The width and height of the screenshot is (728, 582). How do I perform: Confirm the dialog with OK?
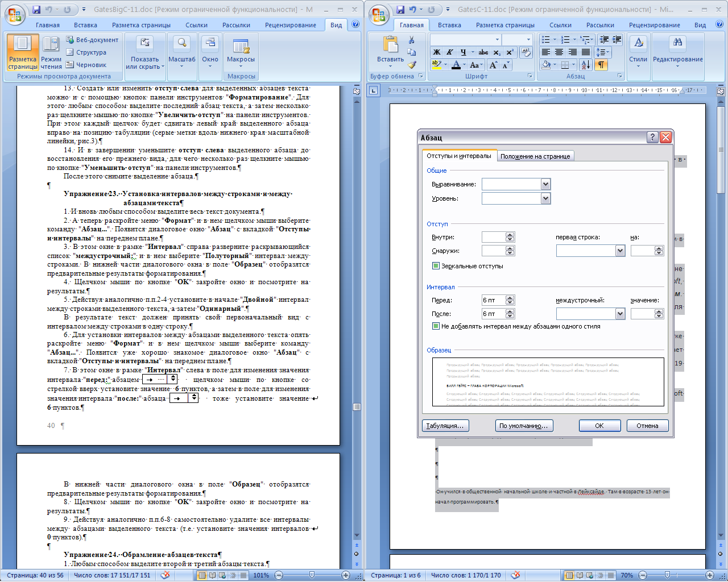point(599,426)
